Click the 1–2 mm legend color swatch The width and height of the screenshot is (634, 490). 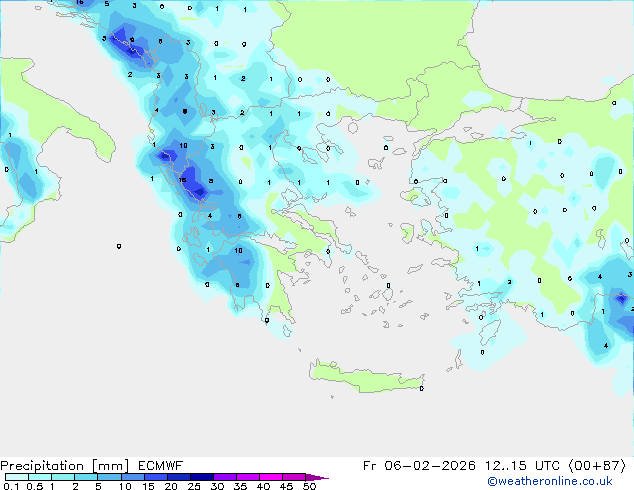(63, 477)
